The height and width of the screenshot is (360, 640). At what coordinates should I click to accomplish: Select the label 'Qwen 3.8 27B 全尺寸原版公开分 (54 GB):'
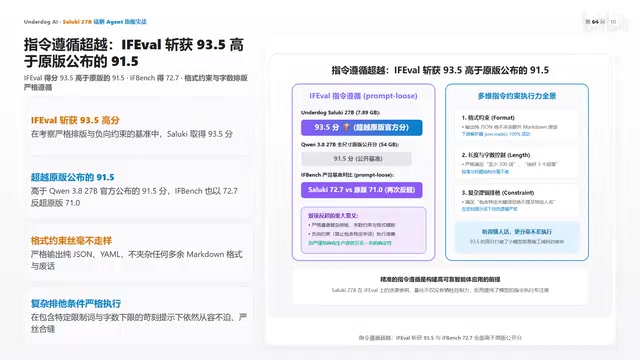350,144
